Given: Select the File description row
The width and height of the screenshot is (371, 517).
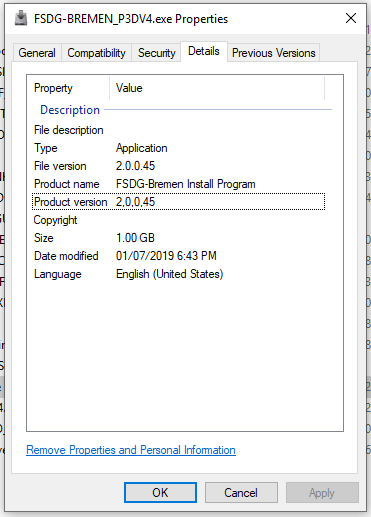Looking at the screenshot, I should [178, 130].
